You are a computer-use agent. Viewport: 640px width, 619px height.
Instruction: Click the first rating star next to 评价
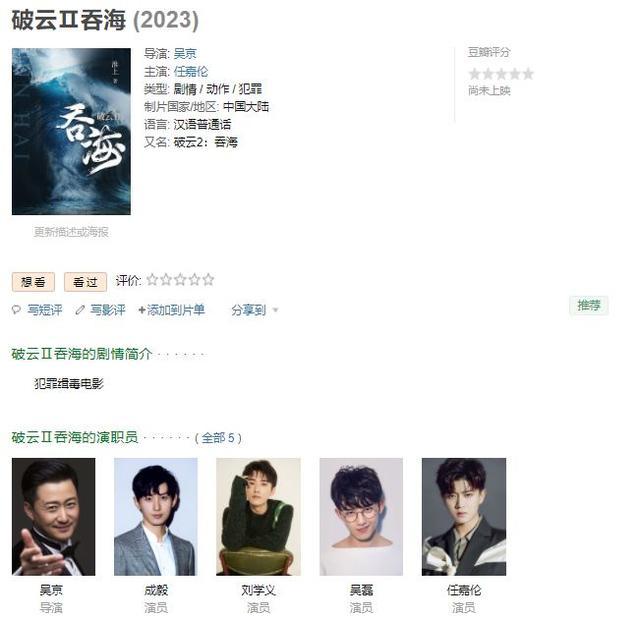[x=152, y=280]
